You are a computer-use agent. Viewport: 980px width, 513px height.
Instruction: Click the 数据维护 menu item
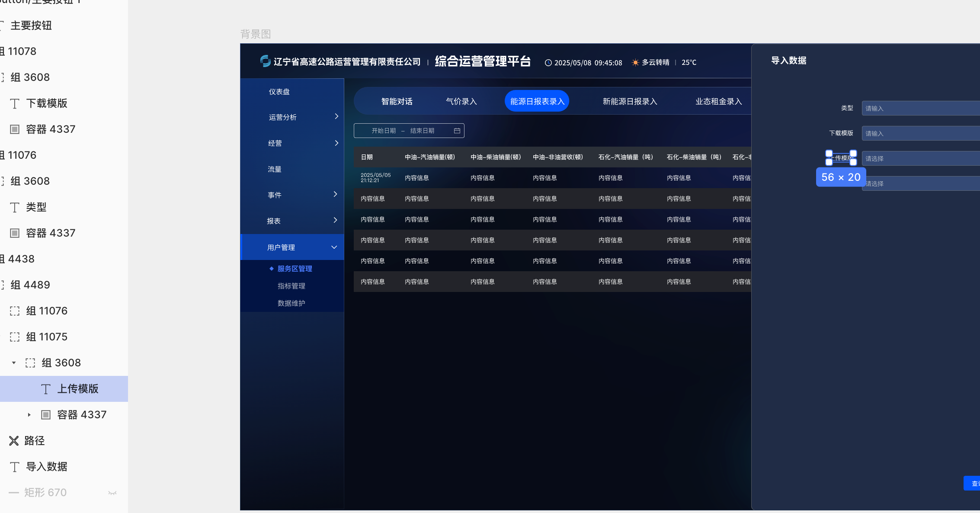(x=291, y=303)
